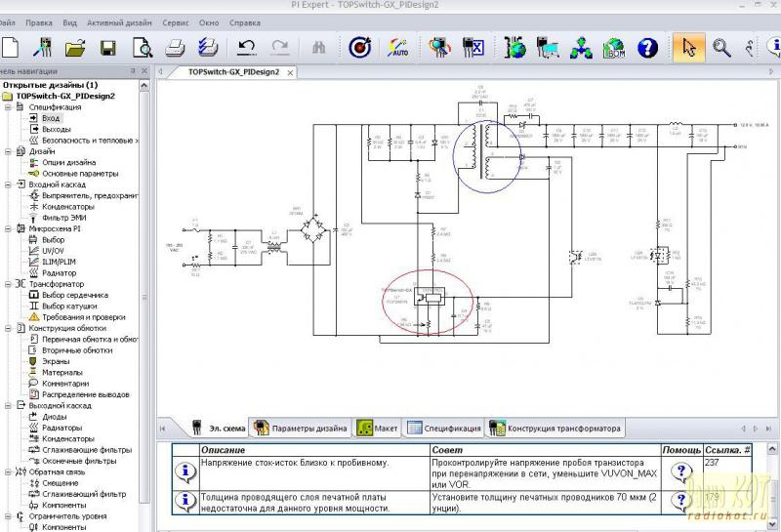Activate the arrow pointer selection tool
This screenshot has width=781, height=532.
pyautogui.click(x=689, y=47)
